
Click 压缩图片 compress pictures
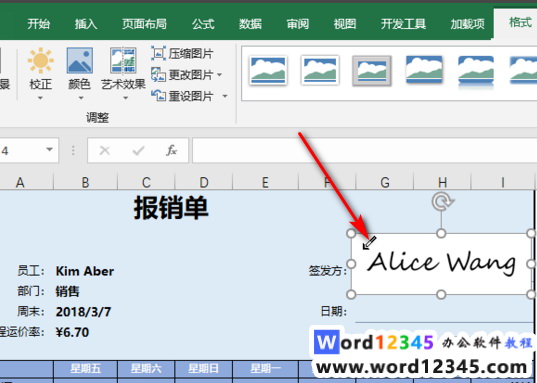182,54
